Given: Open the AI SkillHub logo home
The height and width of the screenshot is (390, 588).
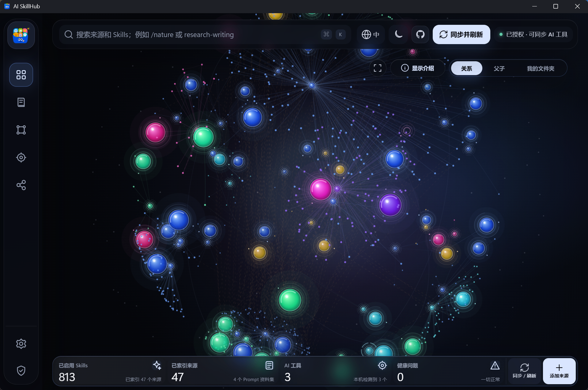Looking at the screenshot, I should tap(21, 35).
